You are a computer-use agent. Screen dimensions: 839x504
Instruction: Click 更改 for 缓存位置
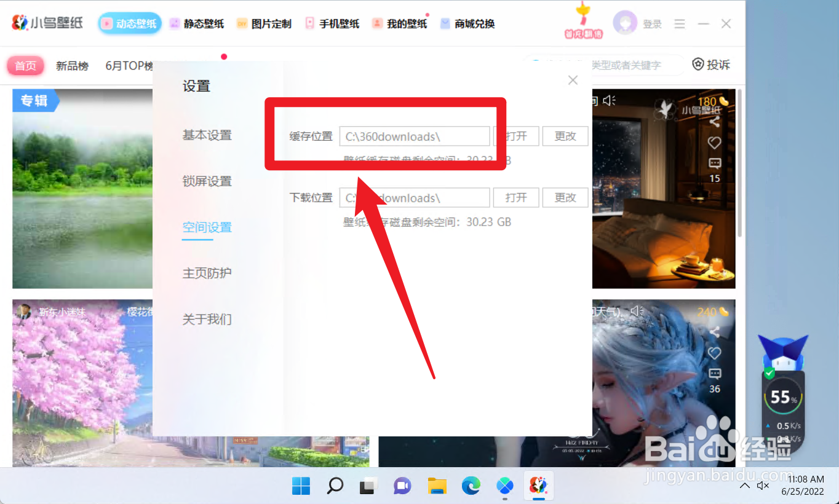tap(565, 136)
